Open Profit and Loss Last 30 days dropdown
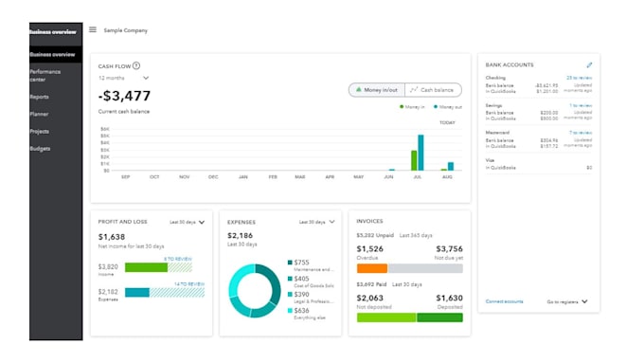The width and height of the screenshot is (644, 363). (x=187, y=222)
